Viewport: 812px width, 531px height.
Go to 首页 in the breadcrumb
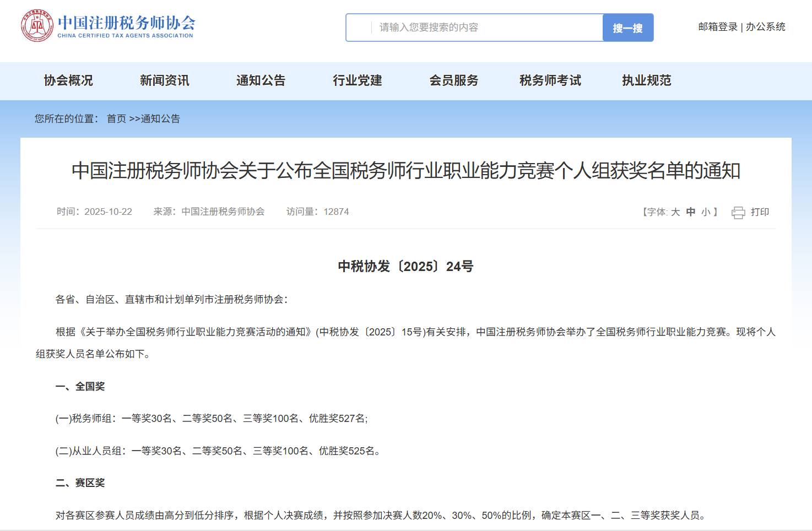116,119
